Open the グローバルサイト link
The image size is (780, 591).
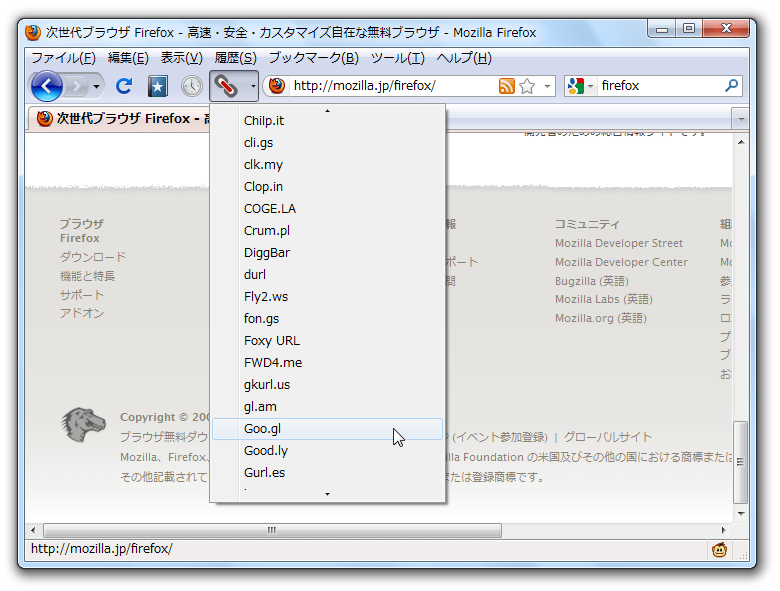coord(607,437)
